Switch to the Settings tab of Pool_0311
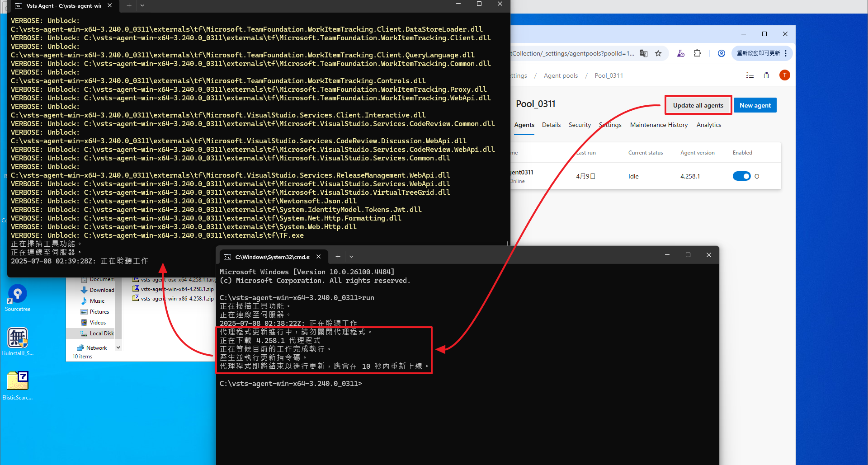The height and width of the screenshot is (465, 868). coord(610,125)
